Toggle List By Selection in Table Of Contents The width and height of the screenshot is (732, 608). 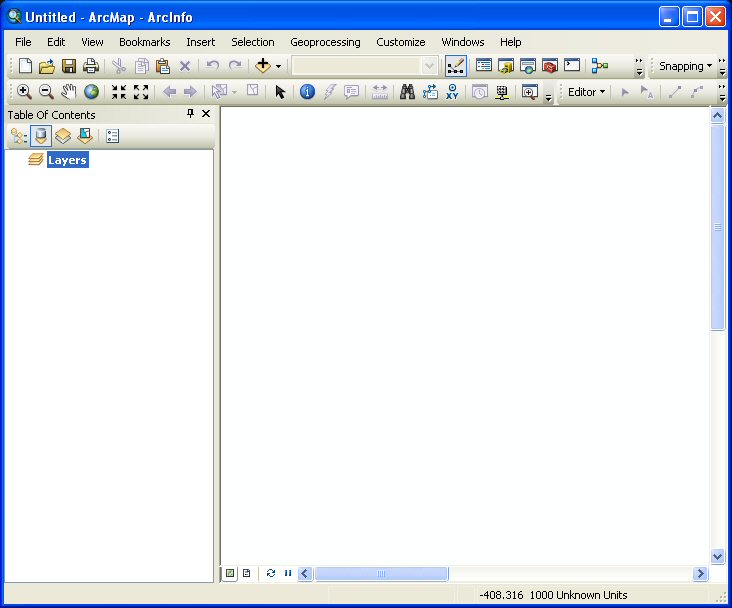85,136
